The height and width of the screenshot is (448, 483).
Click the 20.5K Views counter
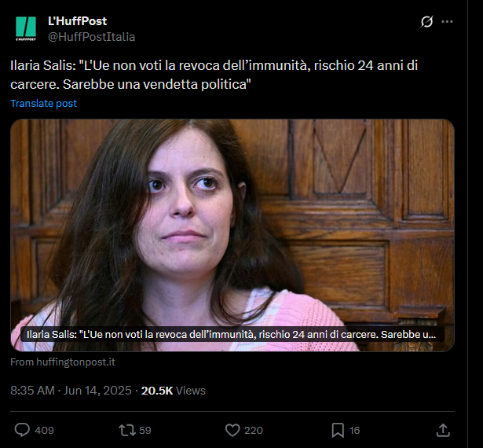point(173,391)
